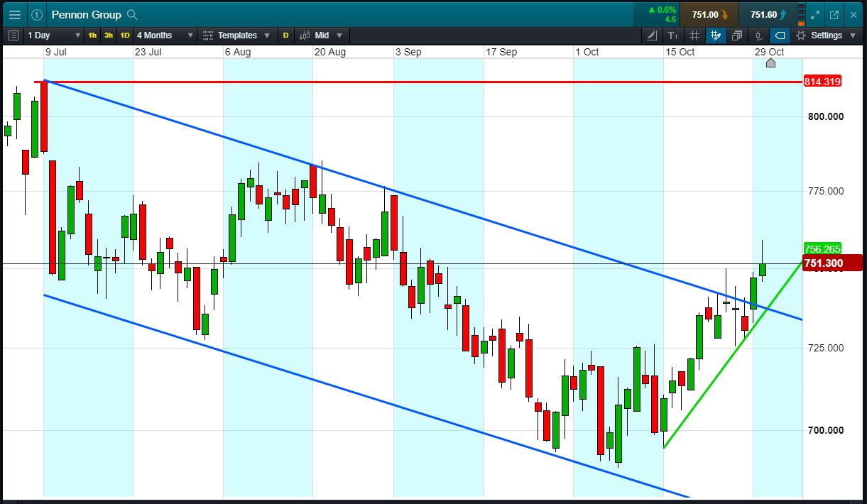Open the Settings dropdown
Screen dimensions: 867x504
[x=826, y=35]
